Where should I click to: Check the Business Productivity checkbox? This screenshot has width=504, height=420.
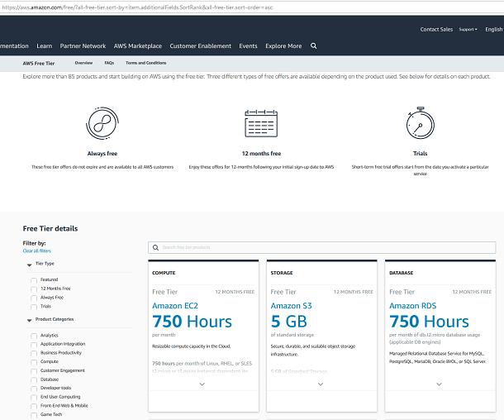click(x=34, y=353)
